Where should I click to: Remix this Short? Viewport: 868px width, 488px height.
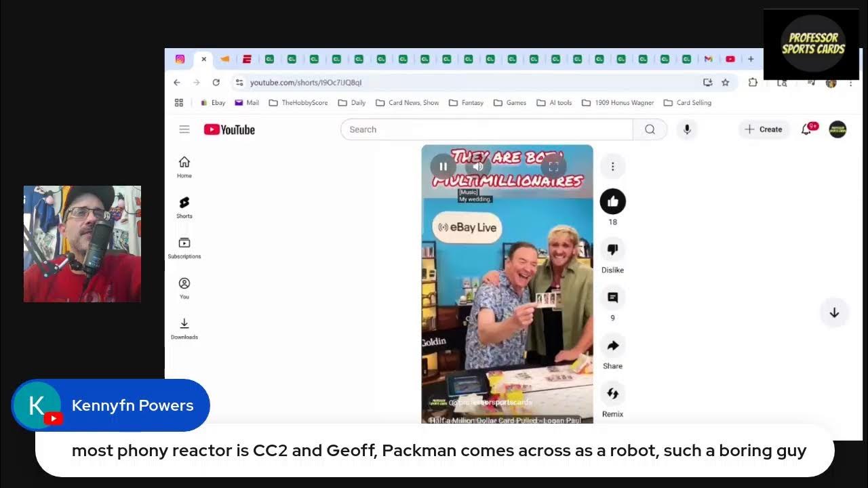[612, 394]
